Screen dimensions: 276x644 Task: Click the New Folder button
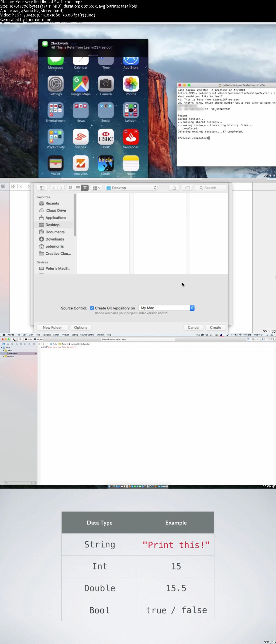pyautogui.click(x=52, y=328)
